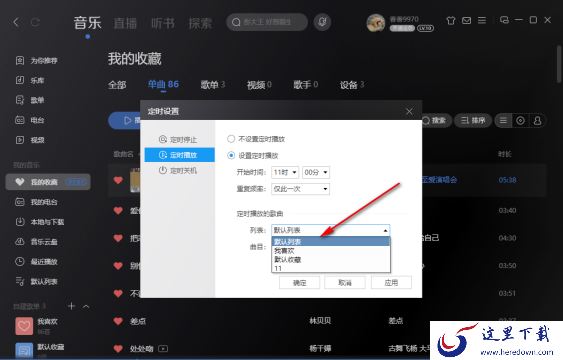Open the 默认收藏 playlist in sidebar
563x360 pixels.
(x=39, y=349)
